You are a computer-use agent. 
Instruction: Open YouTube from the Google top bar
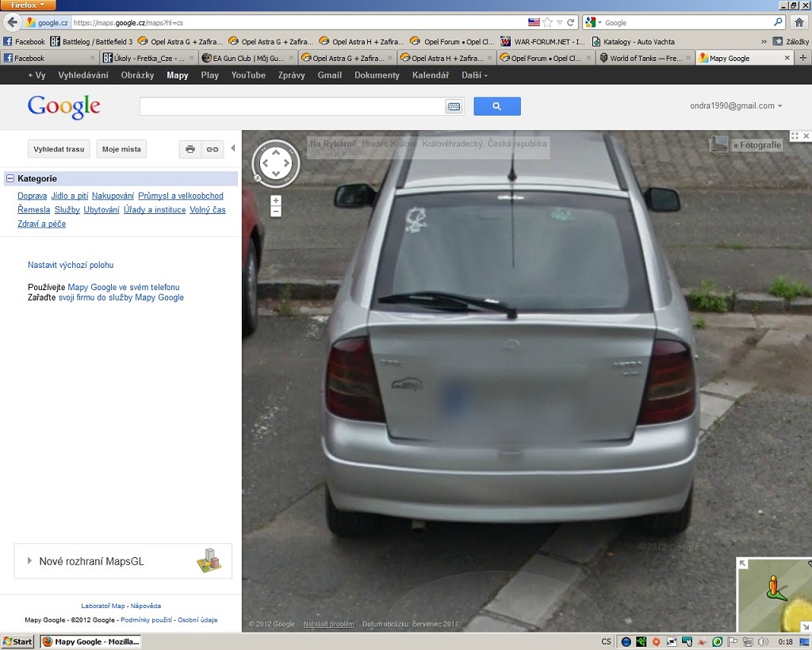tap(248, 75)
